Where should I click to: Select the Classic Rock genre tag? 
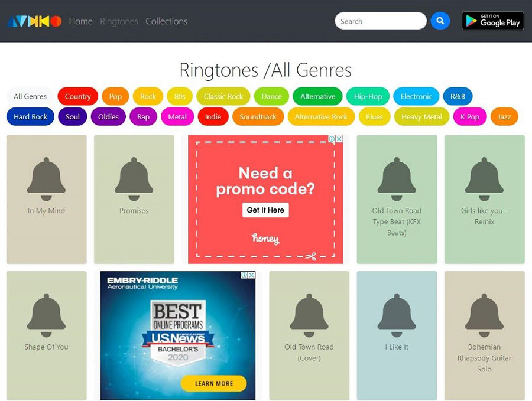(223, 96)
